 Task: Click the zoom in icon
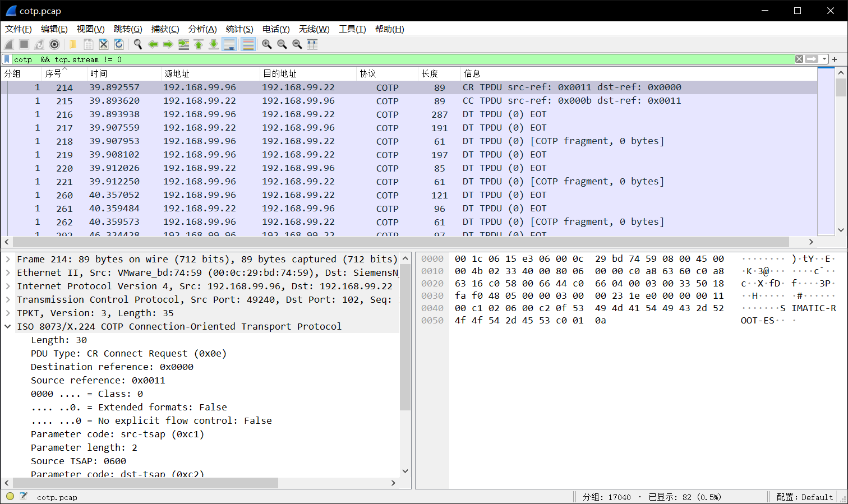click(267, 44)
